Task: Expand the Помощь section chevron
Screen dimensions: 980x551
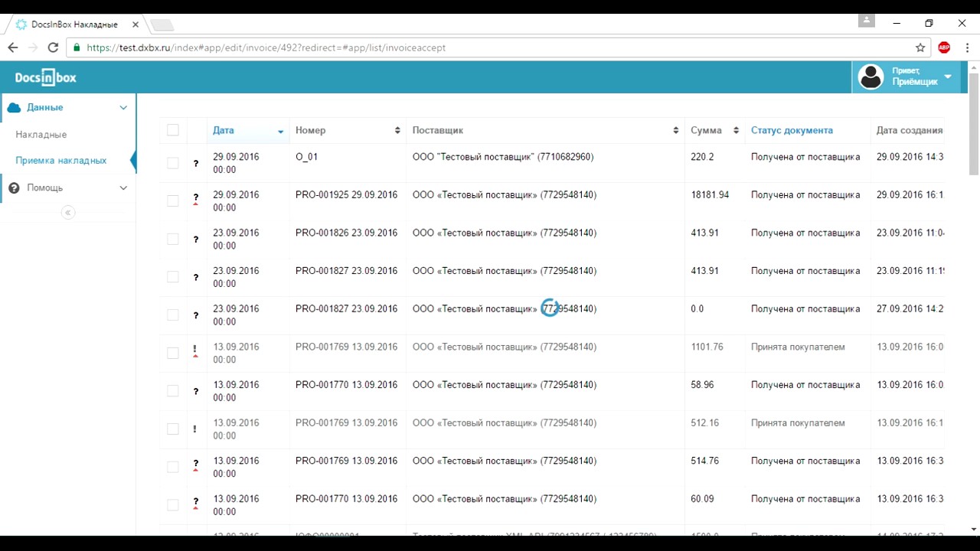Action: click(x=123, y=188)
